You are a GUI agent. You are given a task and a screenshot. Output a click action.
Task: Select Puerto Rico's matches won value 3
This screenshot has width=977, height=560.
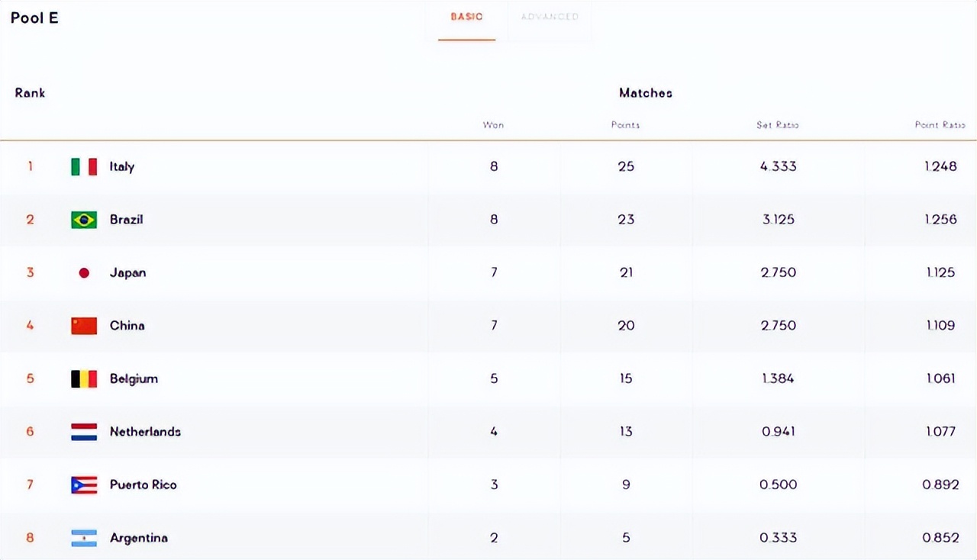(494, 484)
